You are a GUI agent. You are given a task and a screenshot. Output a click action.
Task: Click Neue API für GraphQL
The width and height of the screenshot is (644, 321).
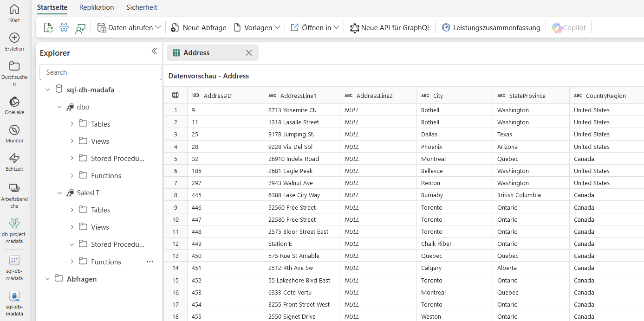point(390,28)
